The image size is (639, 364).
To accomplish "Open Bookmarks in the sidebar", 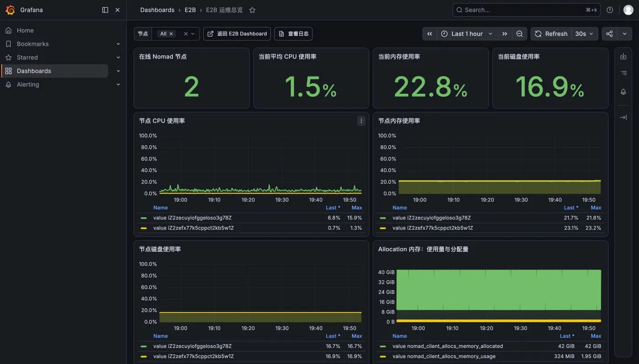I will point(33,44).
